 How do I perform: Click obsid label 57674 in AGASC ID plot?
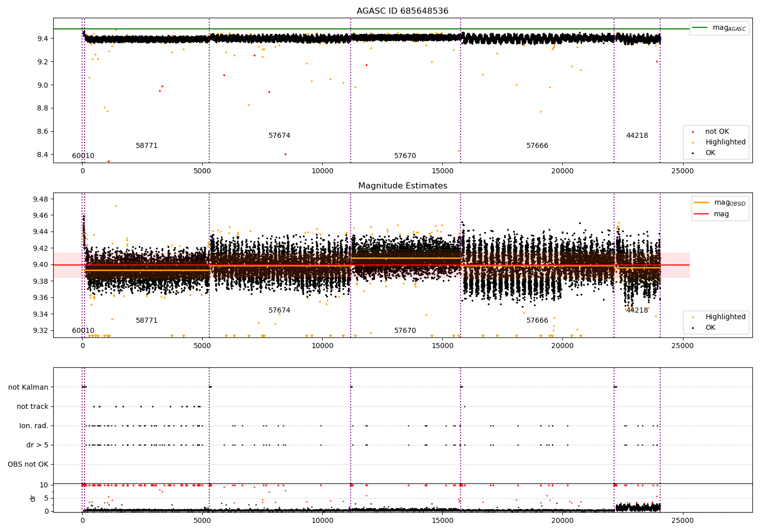point(280,136)
